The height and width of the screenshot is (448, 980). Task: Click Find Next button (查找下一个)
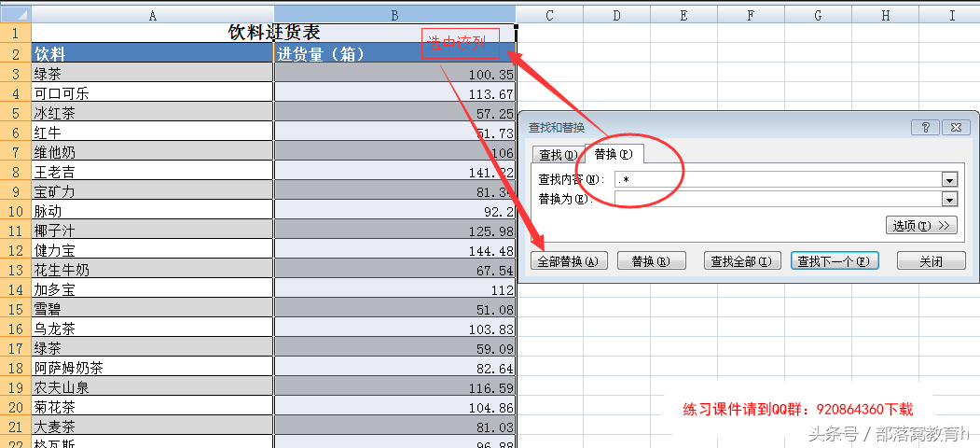click(x=835, y=261)
